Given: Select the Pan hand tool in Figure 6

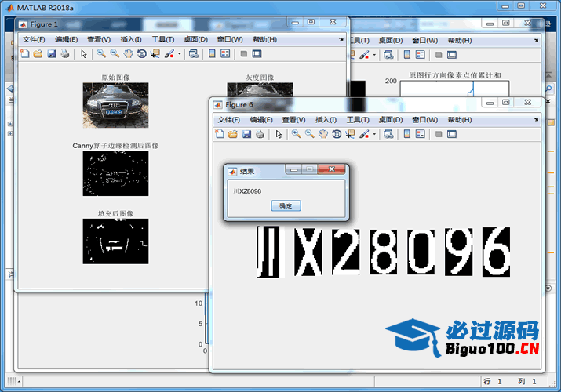Looking at the screenshot, I should (x=322, y=134).
